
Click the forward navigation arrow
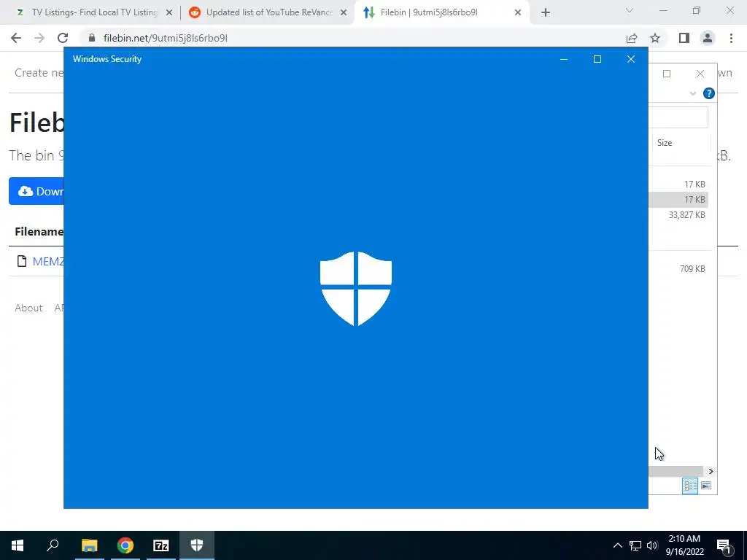pos(39,38)
